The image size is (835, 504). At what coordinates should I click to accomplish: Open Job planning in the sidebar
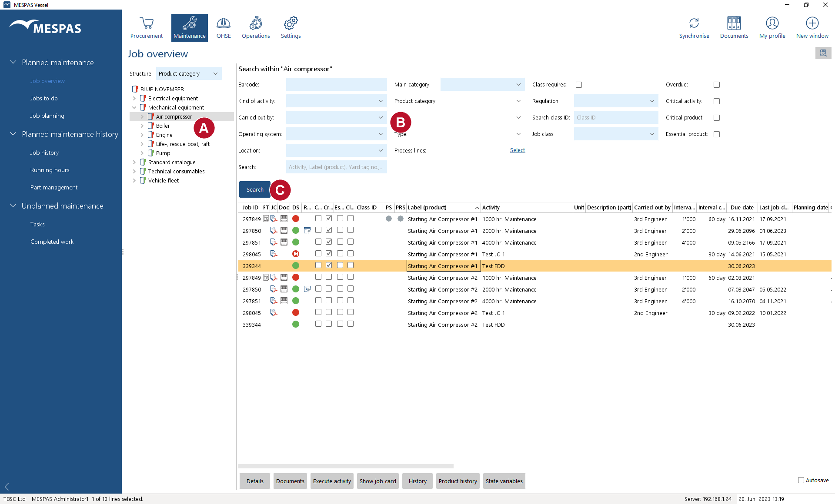(x=47, y=116)
